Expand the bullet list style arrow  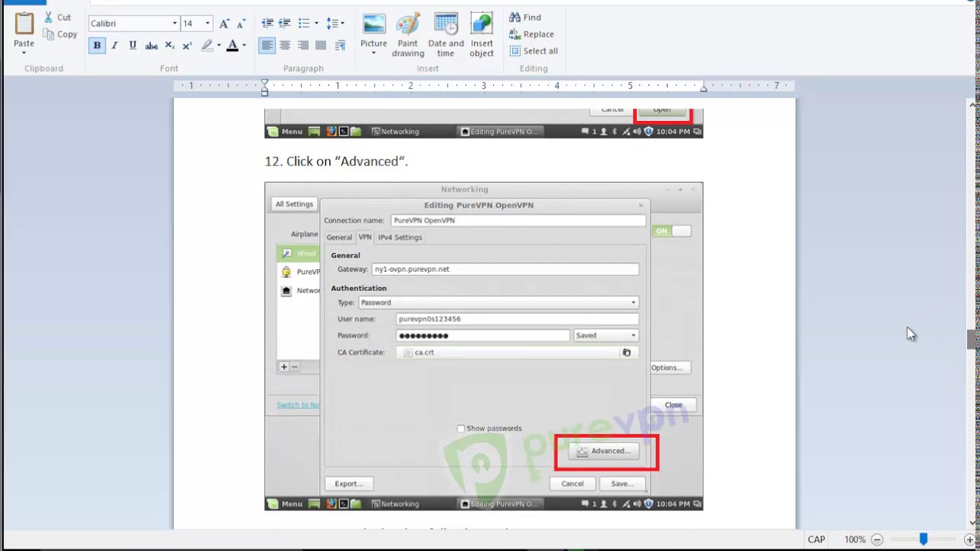(316, 23)
